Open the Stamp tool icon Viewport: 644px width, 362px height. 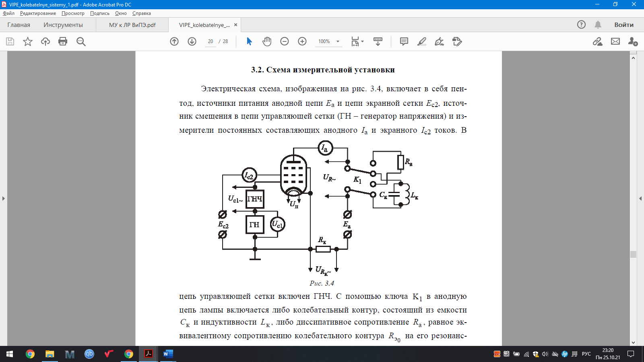457,41
